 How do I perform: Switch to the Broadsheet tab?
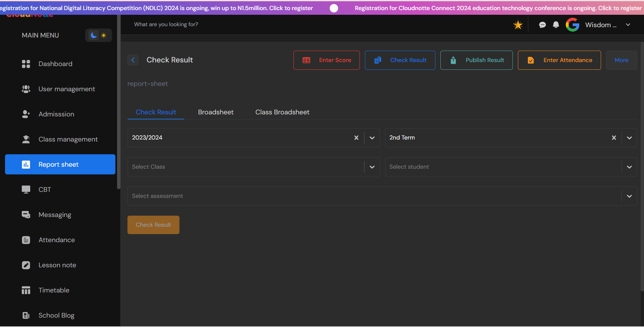point(216,112)
